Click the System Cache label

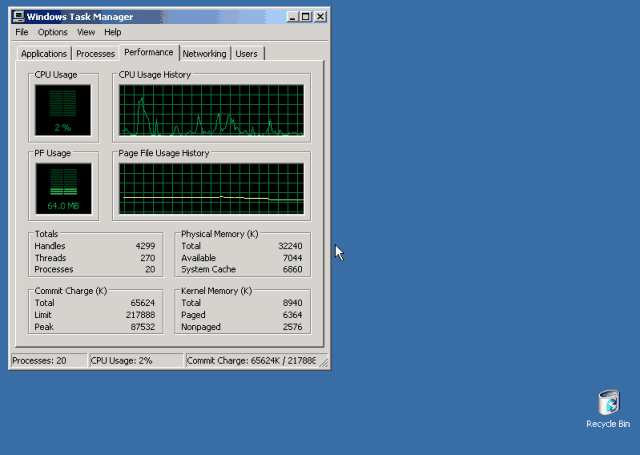click(x=209, y=269)
